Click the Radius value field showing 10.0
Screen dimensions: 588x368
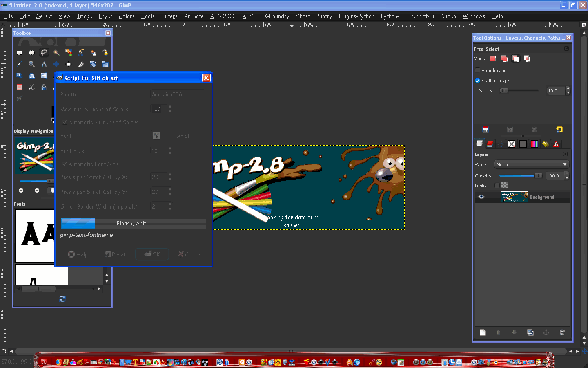point(556,91)
